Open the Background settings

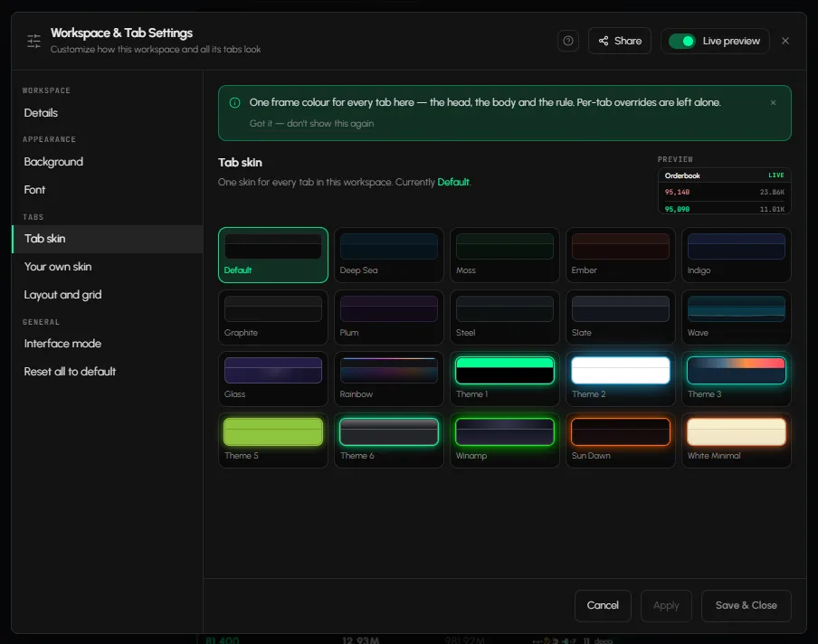point(108,162)
